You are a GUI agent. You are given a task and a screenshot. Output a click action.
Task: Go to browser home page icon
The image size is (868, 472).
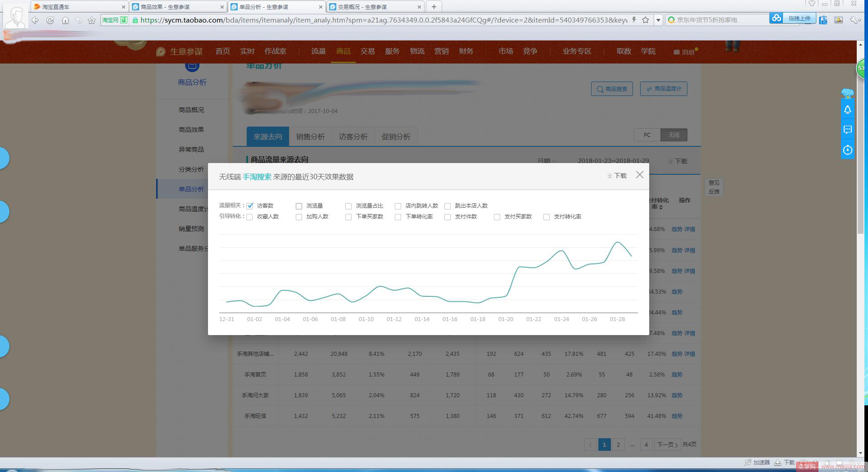65,20
